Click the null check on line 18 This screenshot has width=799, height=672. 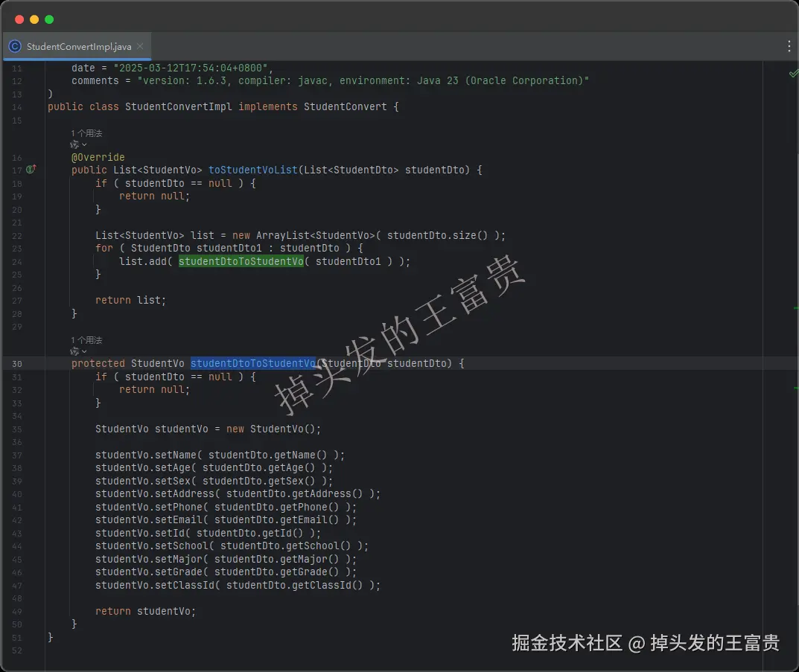coord(175,183)
